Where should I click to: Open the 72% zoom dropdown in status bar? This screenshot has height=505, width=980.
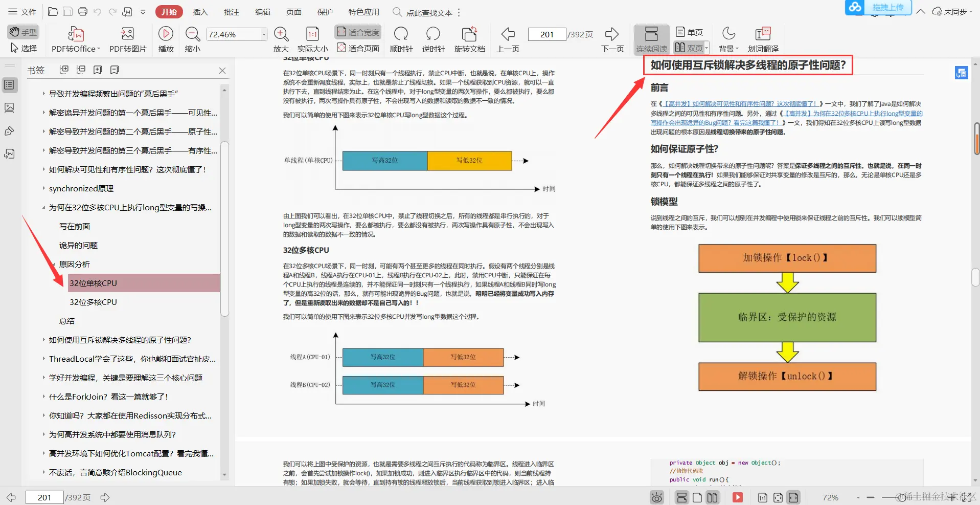858,498
